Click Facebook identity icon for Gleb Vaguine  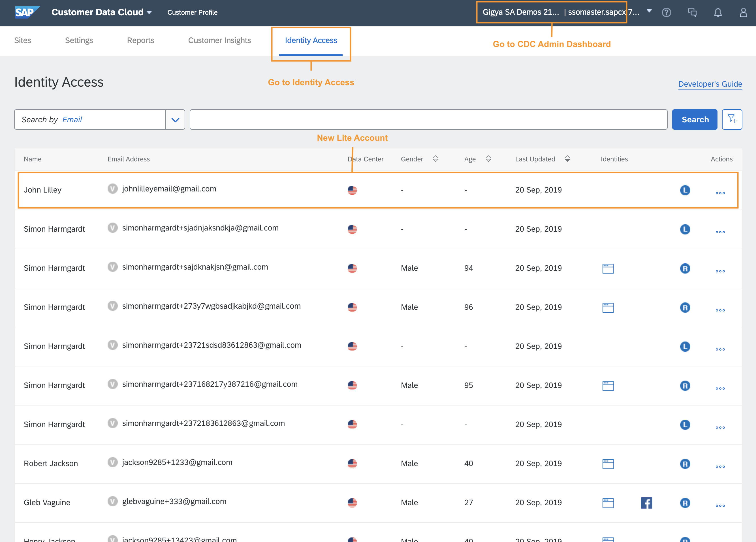click(646, 503)
